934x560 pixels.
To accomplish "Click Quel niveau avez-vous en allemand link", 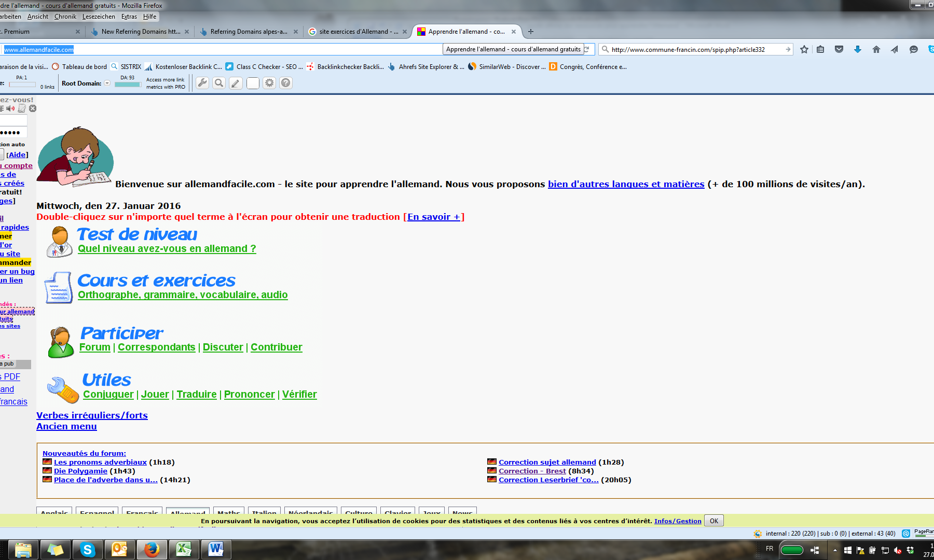I will pyautogui.click(x=167, y=249).
